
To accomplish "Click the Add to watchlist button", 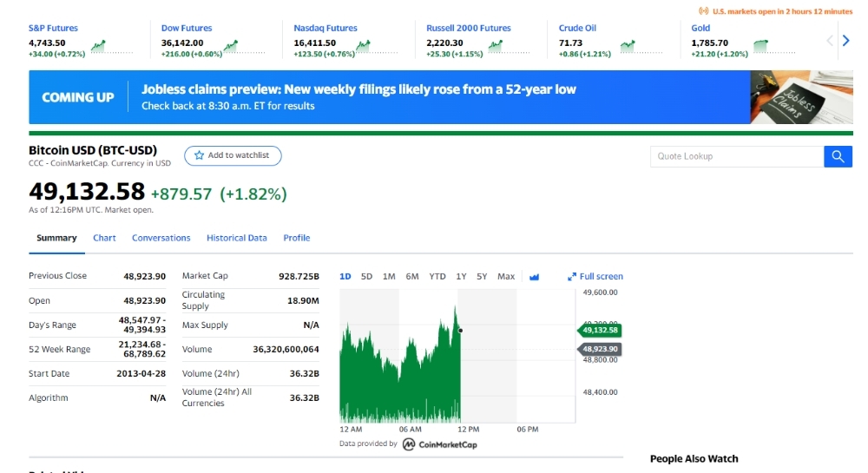I will pos(233,155).
